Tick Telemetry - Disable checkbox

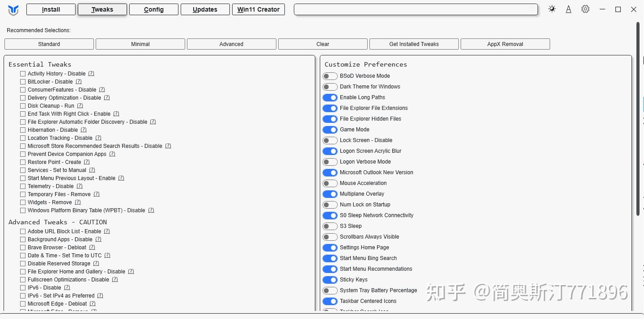(x=23, y=186)
